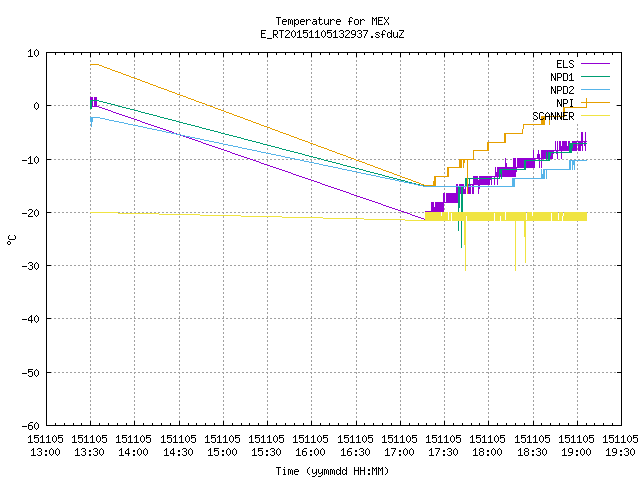This screenshot has height=480, width=640.
Task: Click the blue NPD2 legend line sample
Action: coord(595,89)
